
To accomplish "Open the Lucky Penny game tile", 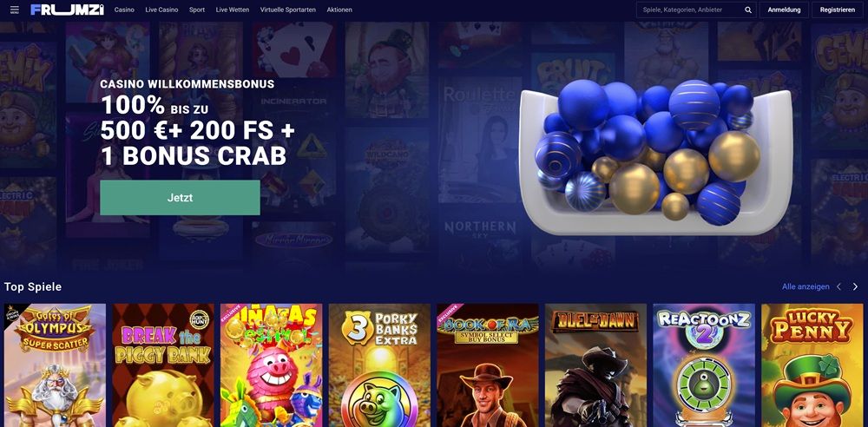I will tap(812, 365).
